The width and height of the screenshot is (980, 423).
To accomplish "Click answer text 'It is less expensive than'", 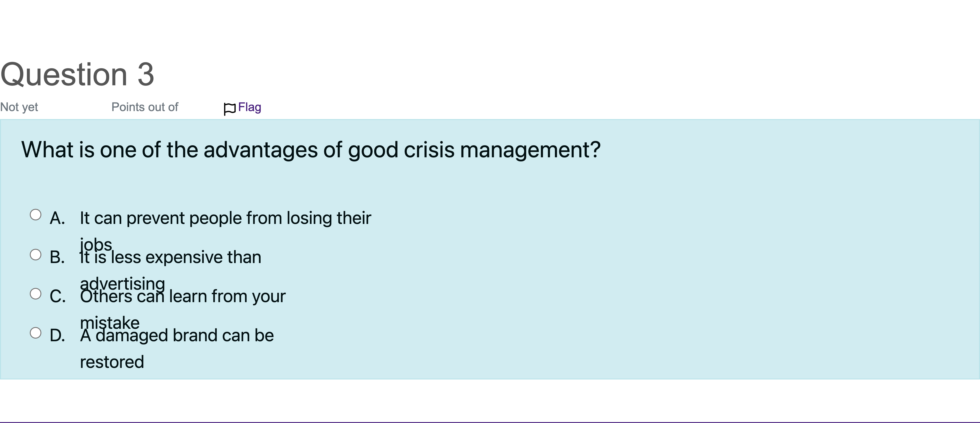I will coord(171,257).
